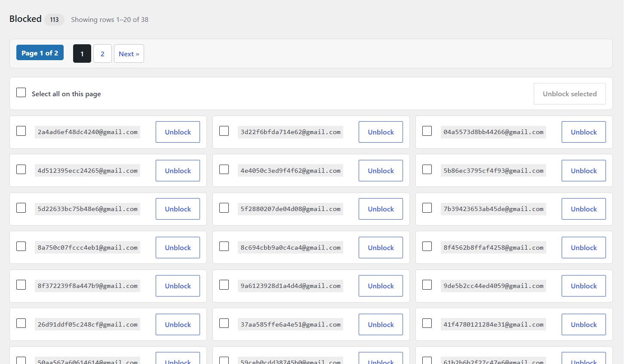624x364 pixels.
Task: Unblock 8a750c07fccc4eb1@gmail.com
Action: (178, 248)
